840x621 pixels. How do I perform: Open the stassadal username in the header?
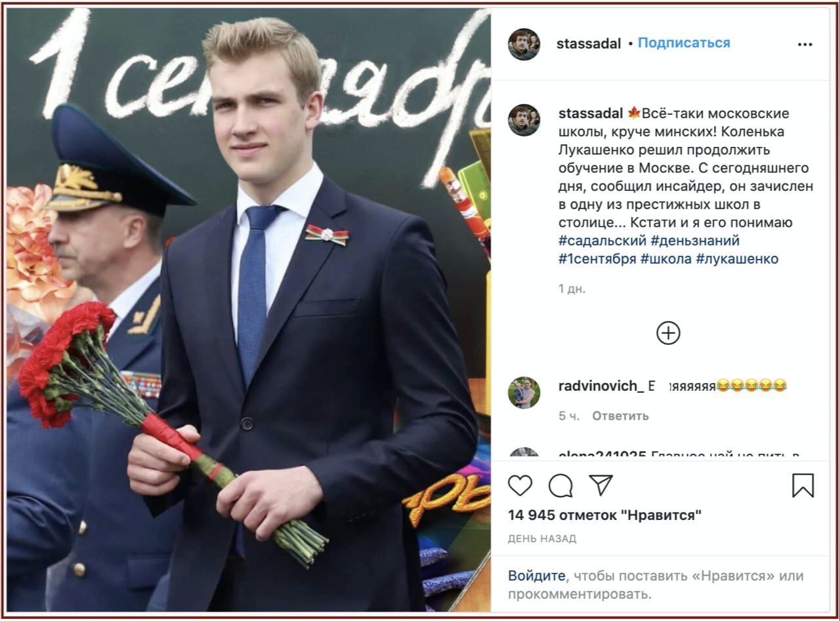click(x=589, y=44)
